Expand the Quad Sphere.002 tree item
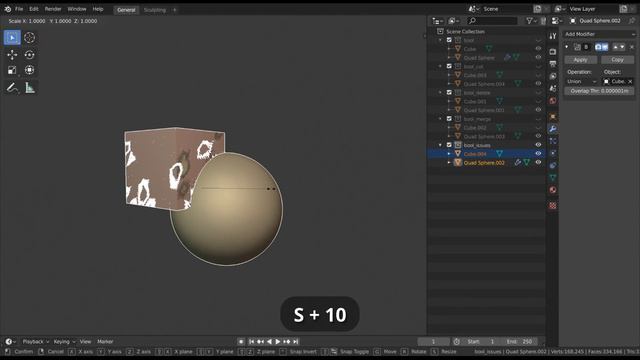Screen dimensions: 640x360 click(x=449, y=162)
